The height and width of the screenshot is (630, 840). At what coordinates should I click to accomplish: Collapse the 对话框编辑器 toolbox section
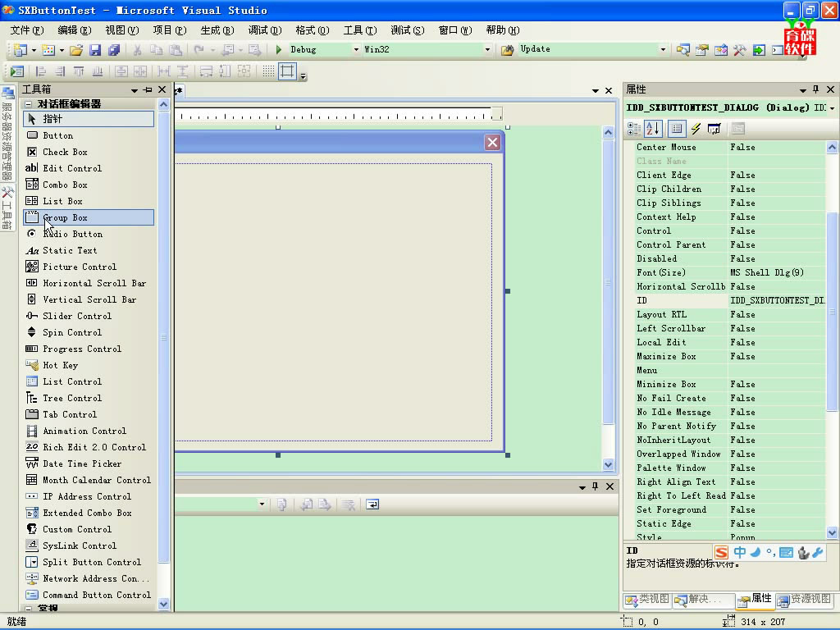point(28,104)
